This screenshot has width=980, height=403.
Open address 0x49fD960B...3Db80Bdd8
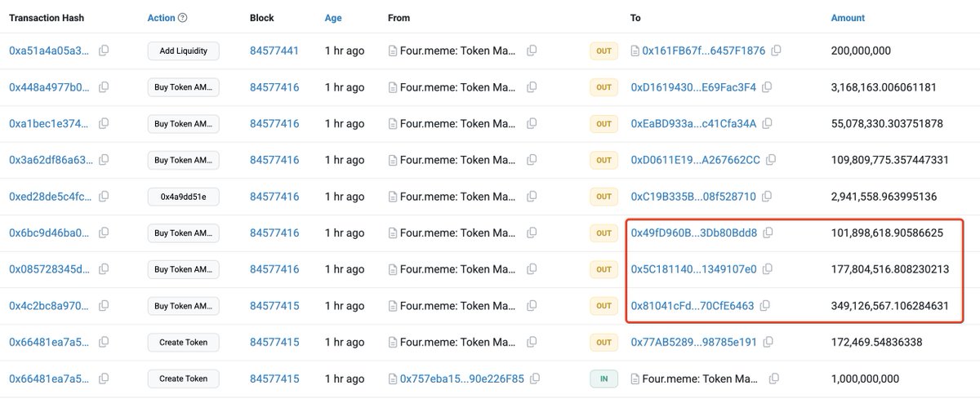[693, 233]
